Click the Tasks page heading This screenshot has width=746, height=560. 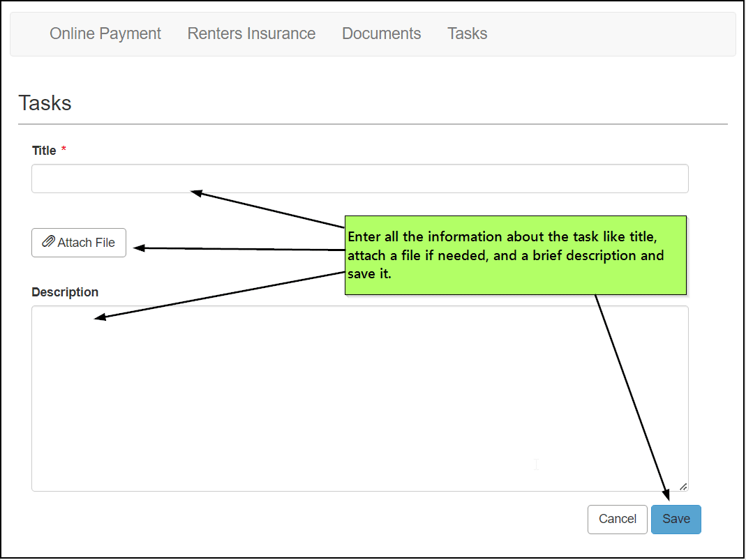point(45,103)
